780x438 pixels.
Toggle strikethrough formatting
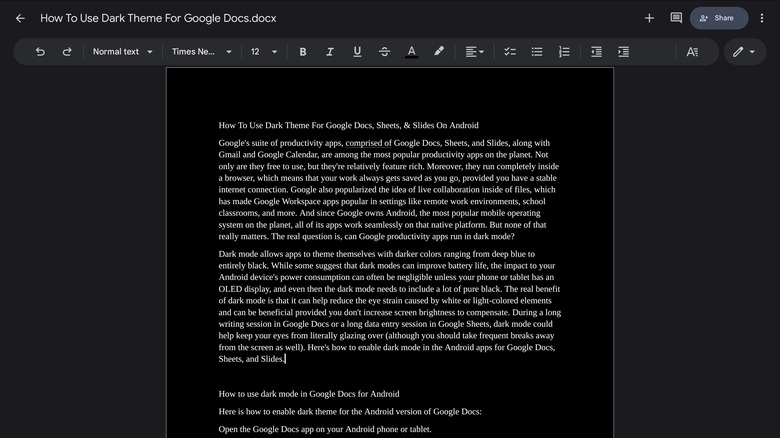tap(384, 52)
